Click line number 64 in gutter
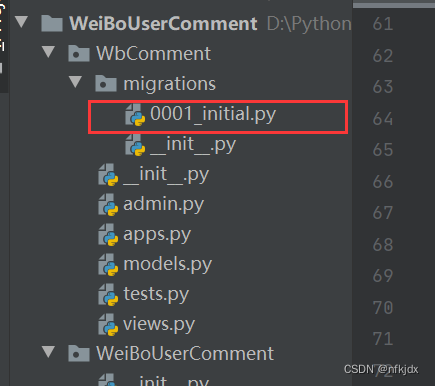This screenshot has width=435, height=386. click(383, 118)
